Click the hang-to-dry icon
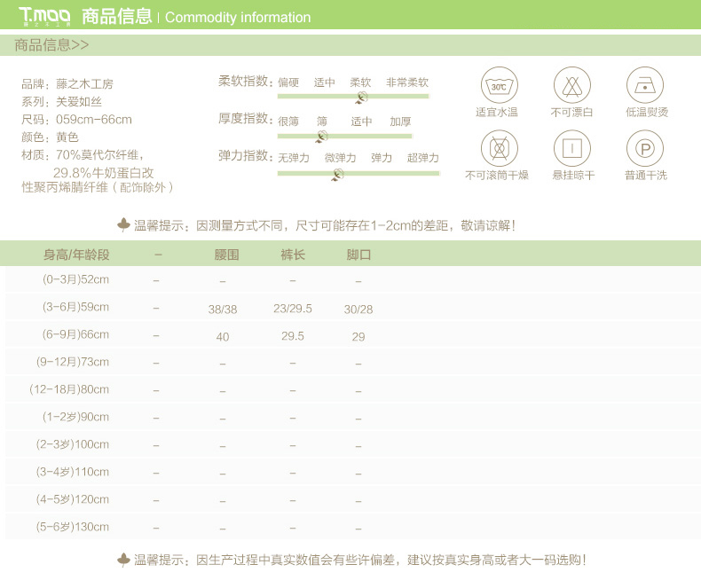This screenshot has width=701, height=588. [572, 147]
